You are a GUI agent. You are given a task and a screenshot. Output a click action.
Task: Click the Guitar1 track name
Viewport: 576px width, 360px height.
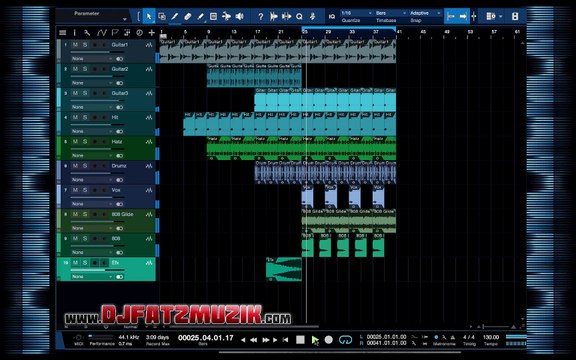point(120,45)
